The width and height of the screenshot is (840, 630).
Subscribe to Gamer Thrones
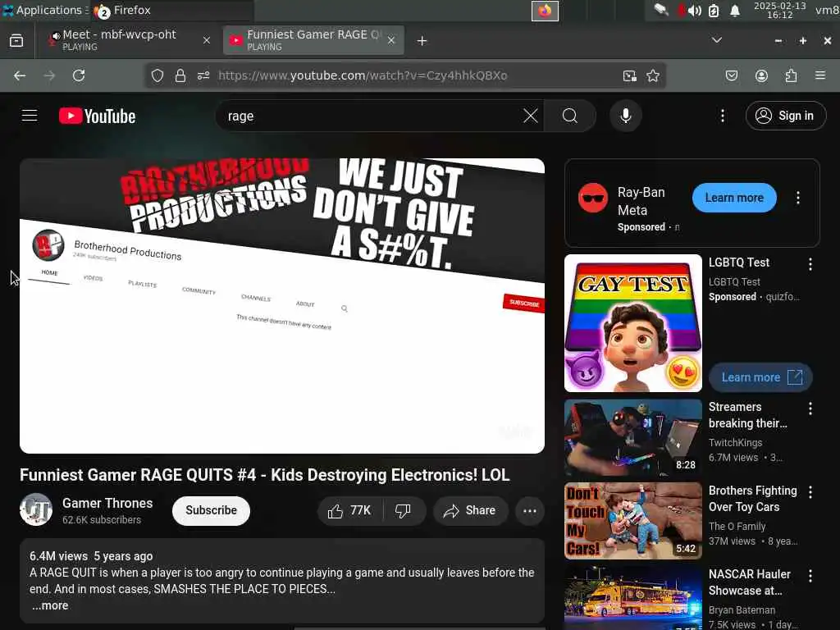[211, 510]
